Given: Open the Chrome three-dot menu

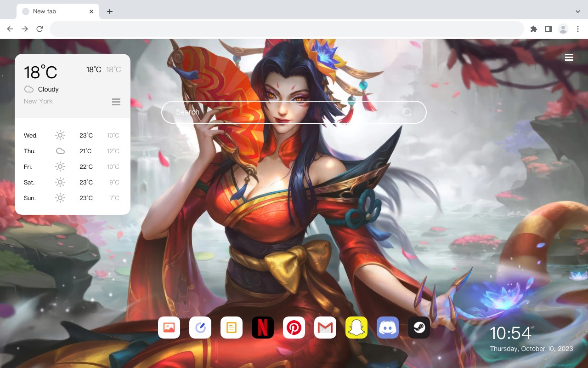Looking at the screenshot, I should pos(578,29).
